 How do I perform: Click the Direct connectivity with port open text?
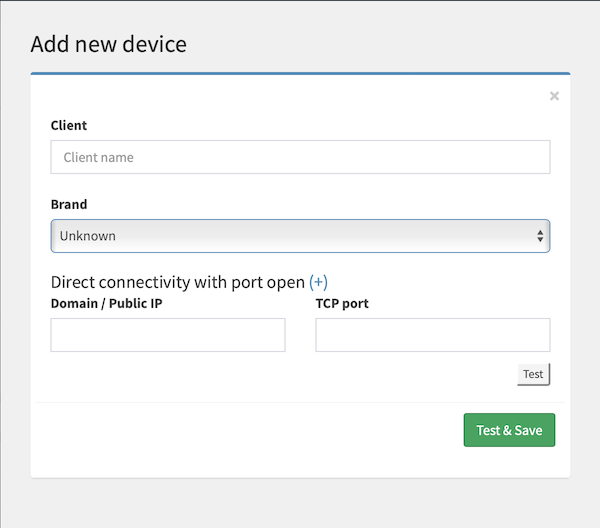(177, 282)
